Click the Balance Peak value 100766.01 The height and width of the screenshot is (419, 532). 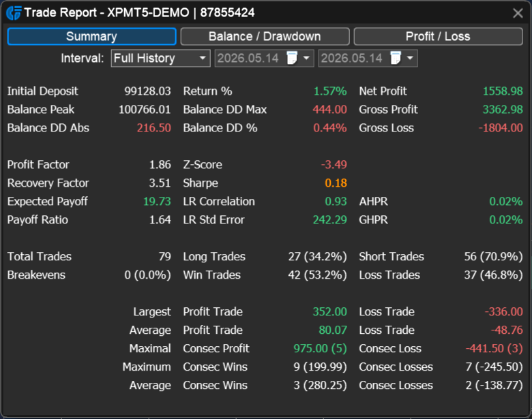pos(145,110)
